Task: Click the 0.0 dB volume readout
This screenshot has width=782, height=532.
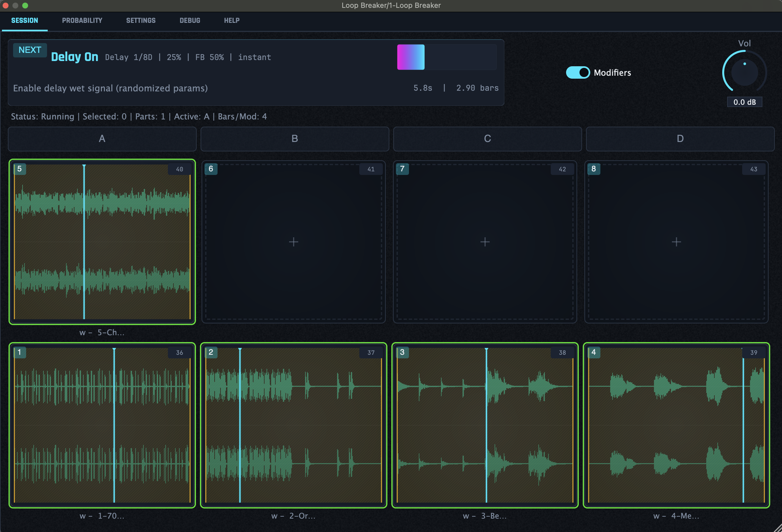Action: [x=745, y=102]
